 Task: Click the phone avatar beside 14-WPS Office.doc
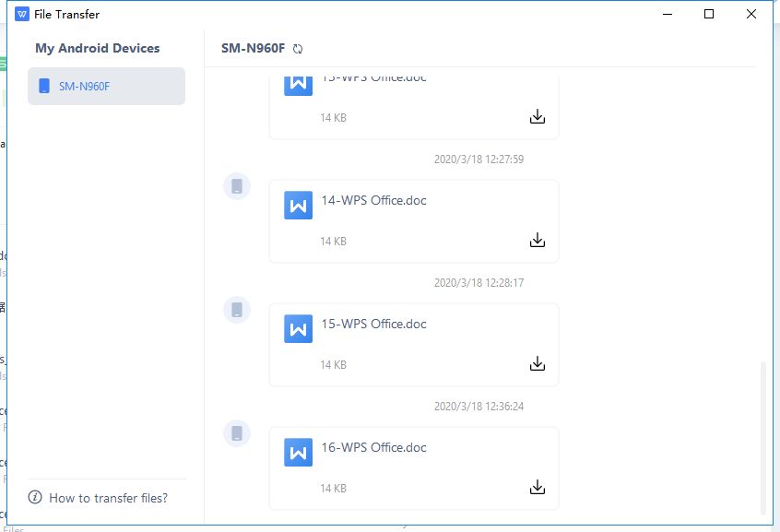[237, 187]
